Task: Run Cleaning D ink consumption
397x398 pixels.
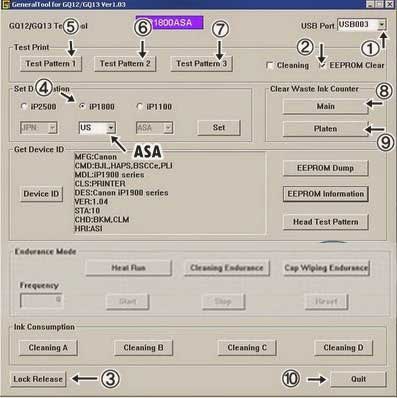Action: [343, 348]
